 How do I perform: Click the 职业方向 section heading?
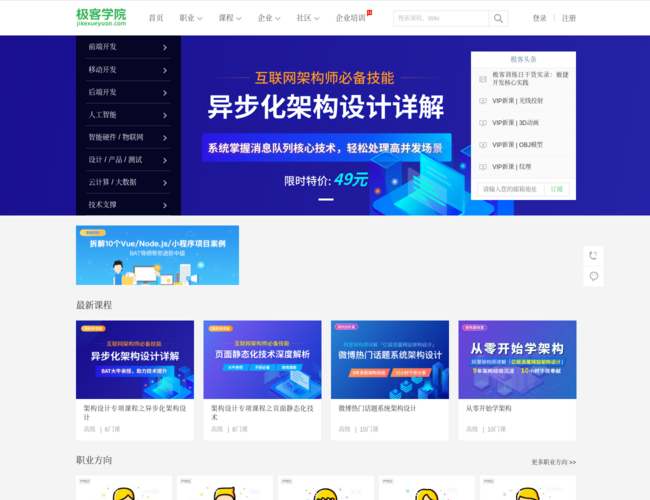coord(94,460)
